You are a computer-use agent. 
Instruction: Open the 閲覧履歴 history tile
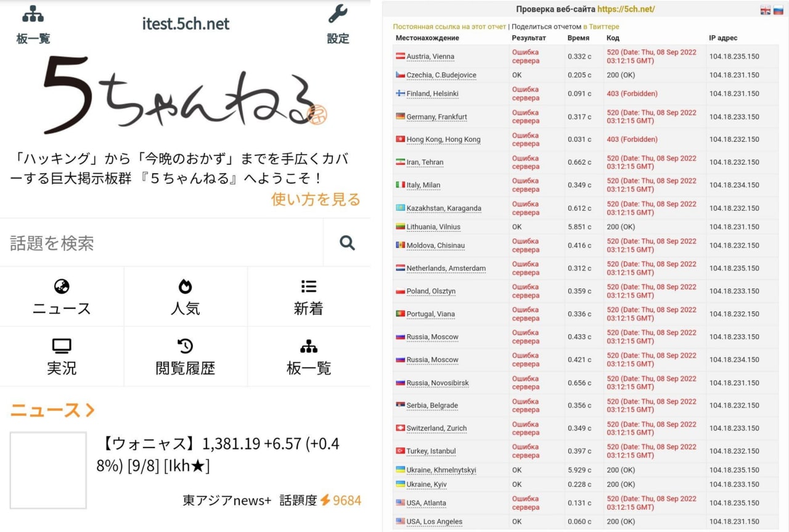click(186, 356)
